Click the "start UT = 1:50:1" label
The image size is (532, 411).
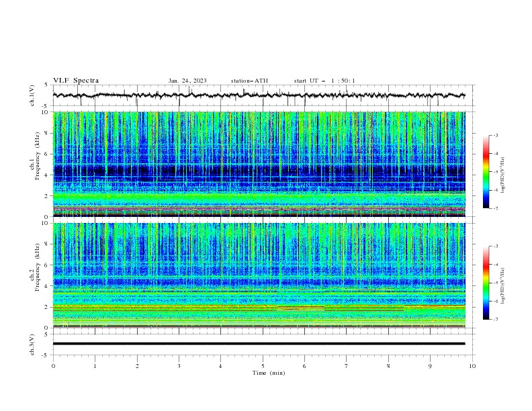(x=324, y=81)
